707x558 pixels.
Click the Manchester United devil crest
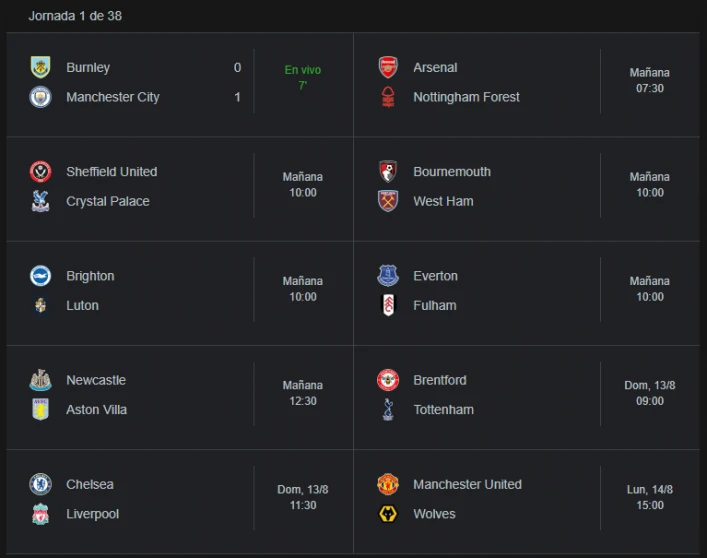pos(388,484)
